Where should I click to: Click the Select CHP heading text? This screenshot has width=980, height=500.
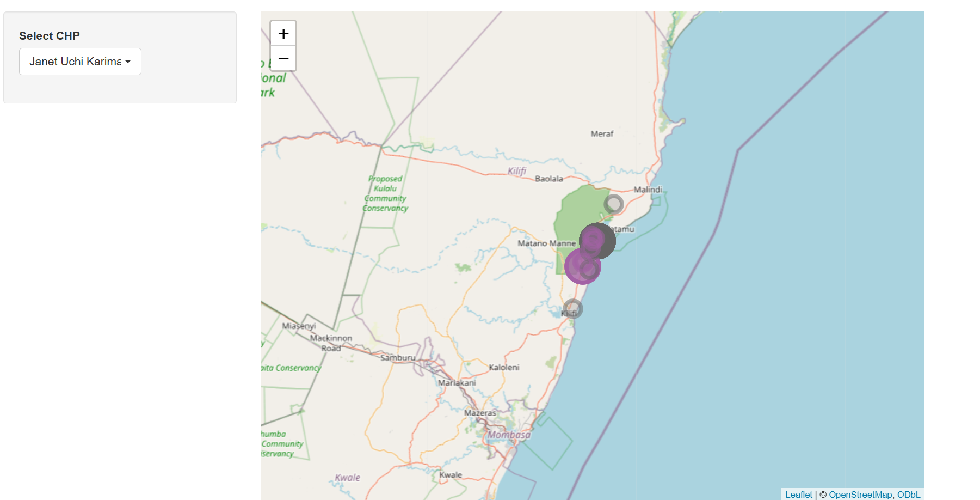click(50, 36)
